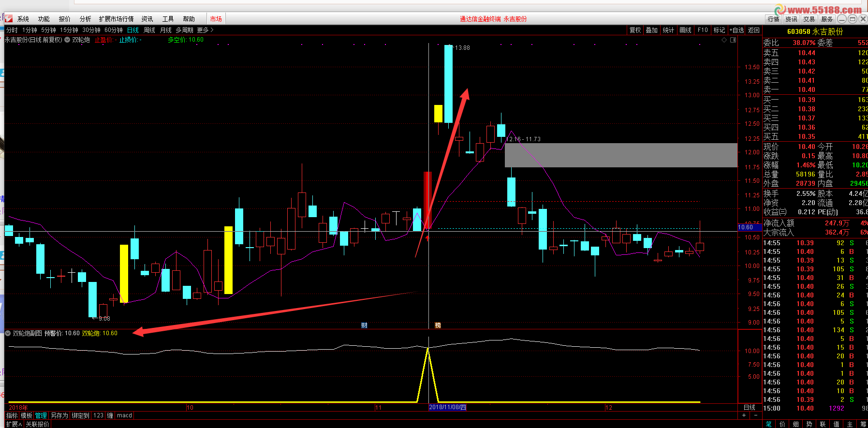Select the 联 tab in quote panel
Viewport: 868px width, 428px height.
click(x=823, y=424)
